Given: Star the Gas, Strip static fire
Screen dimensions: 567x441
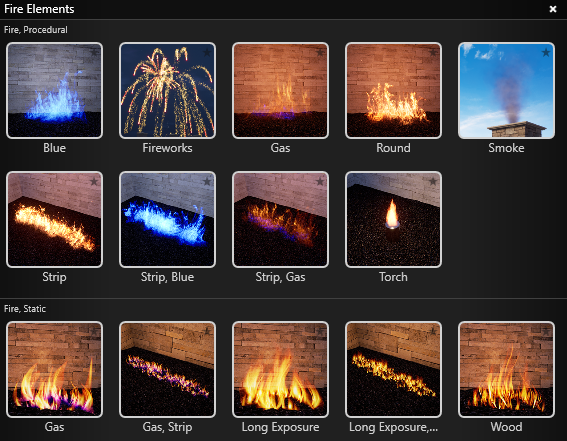Looking at the screenshot, I should tap(207, 331).
